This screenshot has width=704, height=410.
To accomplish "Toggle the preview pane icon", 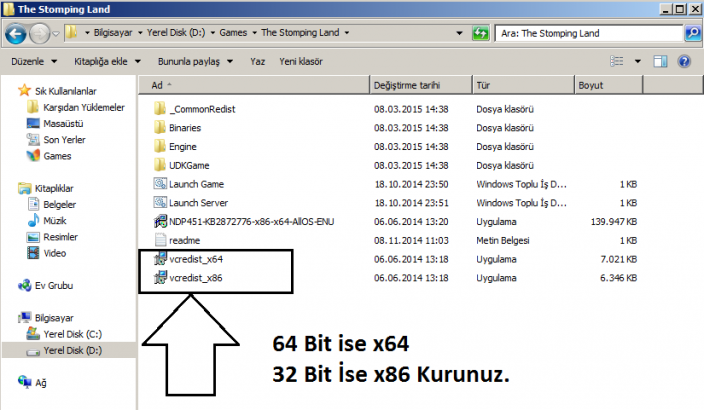I will click(660, 62).
